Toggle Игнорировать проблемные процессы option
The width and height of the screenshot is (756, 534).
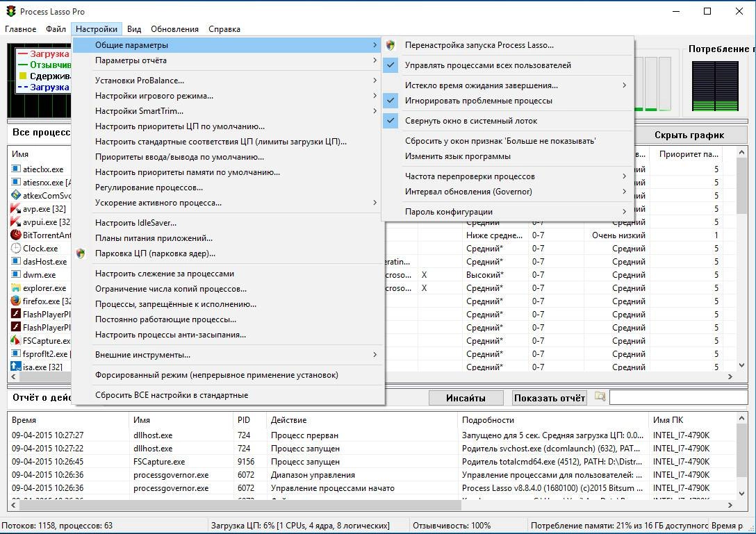508,101
